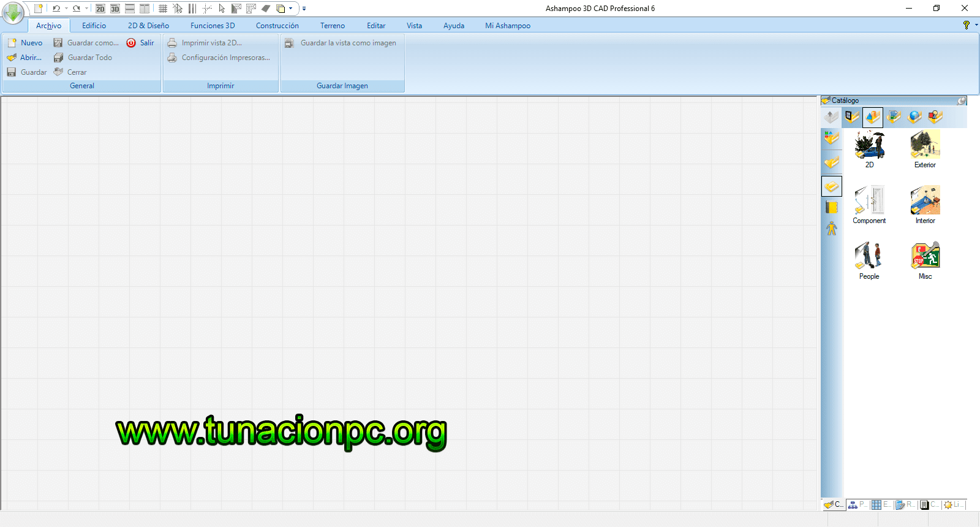980x527 pixels.
Task: Click the new document icon in quick access toolbar
Action: (x=38, y=9)
